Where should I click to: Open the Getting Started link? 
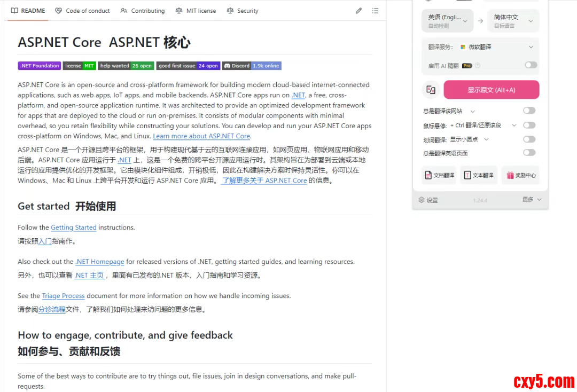74,228
